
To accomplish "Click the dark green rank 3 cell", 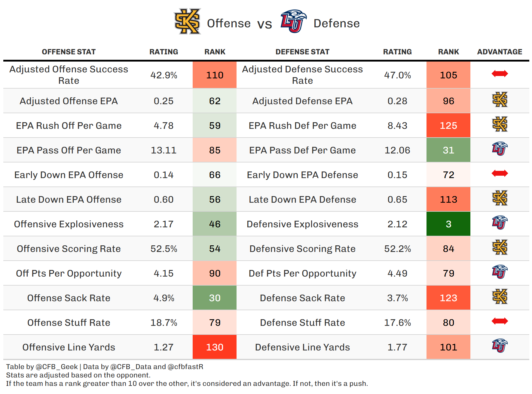I will [448, 224].
